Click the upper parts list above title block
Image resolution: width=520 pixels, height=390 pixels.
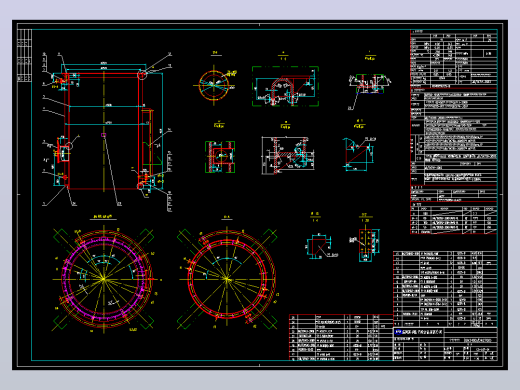[445, 289]
